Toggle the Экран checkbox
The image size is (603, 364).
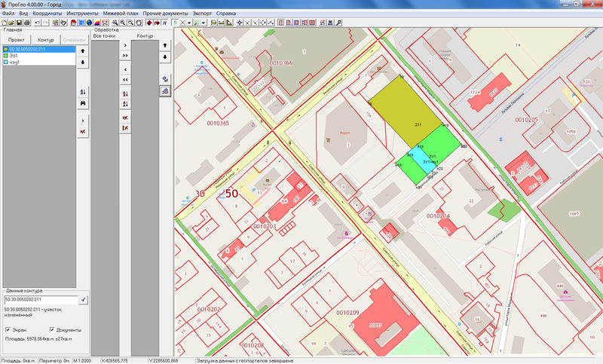[8, 330]
